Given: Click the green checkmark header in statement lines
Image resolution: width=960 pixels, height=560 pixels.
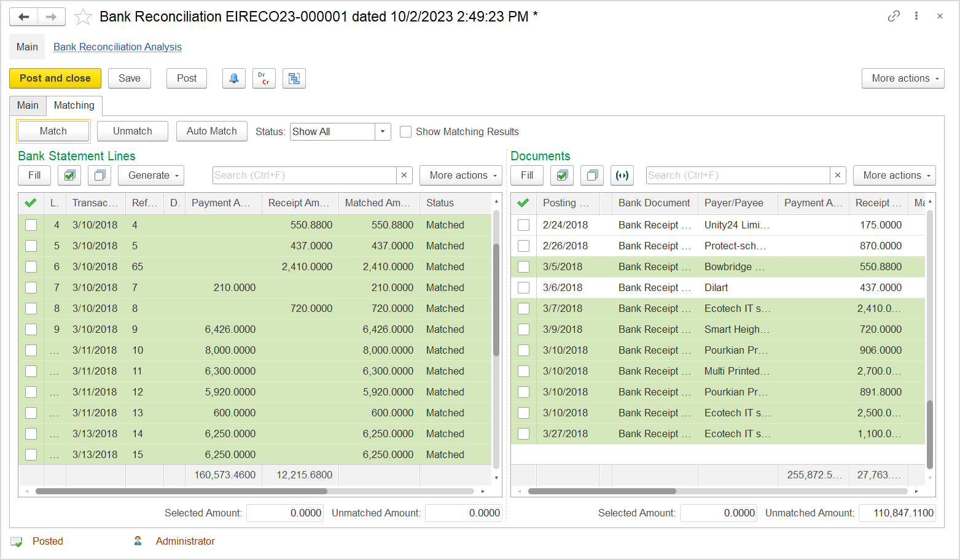Looking at the screenshot, I should [x=31, y=203].
